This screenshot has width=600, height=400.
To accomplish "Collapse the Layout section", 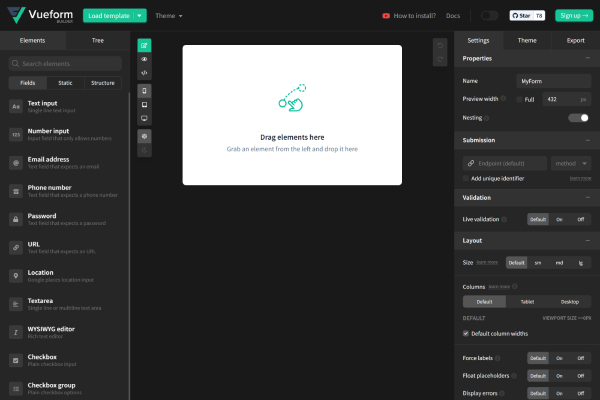I will point(587,240).
